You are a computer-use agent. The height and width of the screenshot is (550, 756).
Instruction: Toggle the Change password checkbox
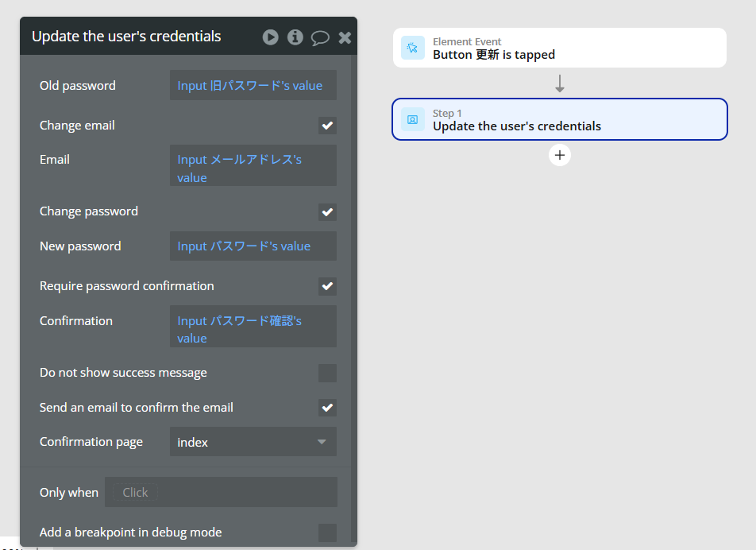(x=327, y=211)
